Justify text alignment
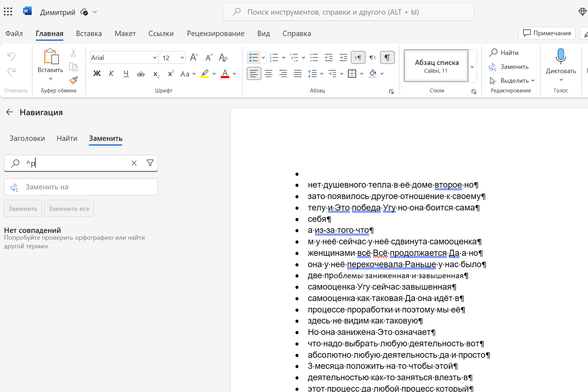The height and width of the screenshot is (392, 588). [x=298, y=73]
